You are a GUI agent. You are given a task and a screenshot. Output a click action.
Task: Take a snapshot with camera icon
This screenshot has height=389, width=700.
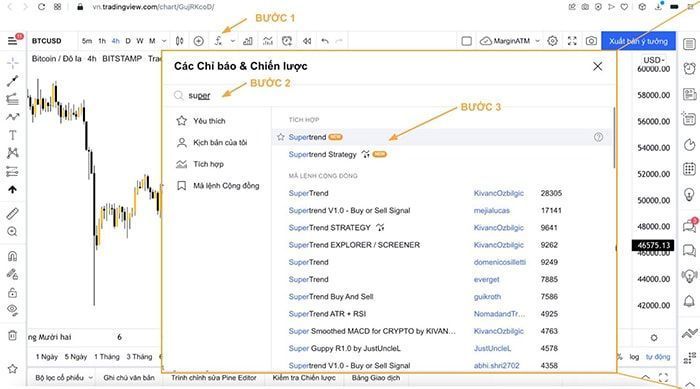[591, 41]
